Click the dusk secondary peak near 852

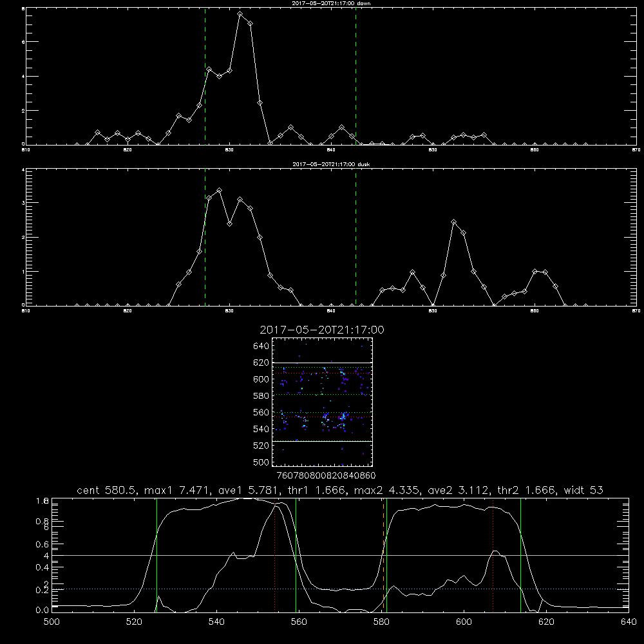(453, 222)
